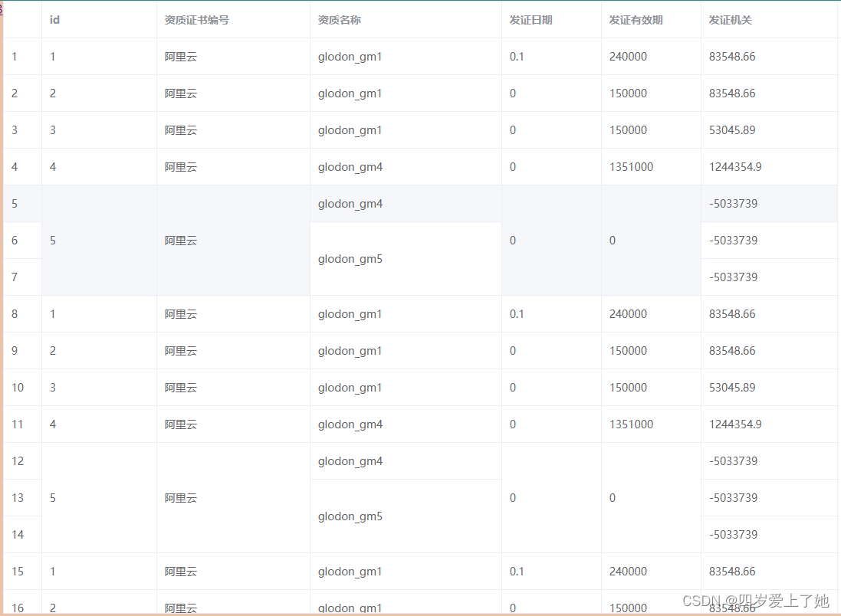Click the 240000 value in row 15
The image size is (841, 616).
tap(628, 571)
